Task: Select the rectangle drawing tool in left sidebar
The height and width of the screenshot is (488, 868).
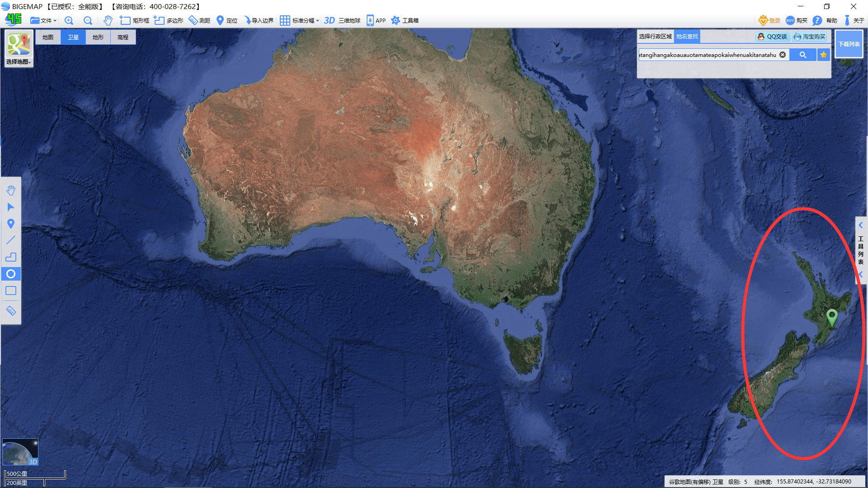Action: 11,291
